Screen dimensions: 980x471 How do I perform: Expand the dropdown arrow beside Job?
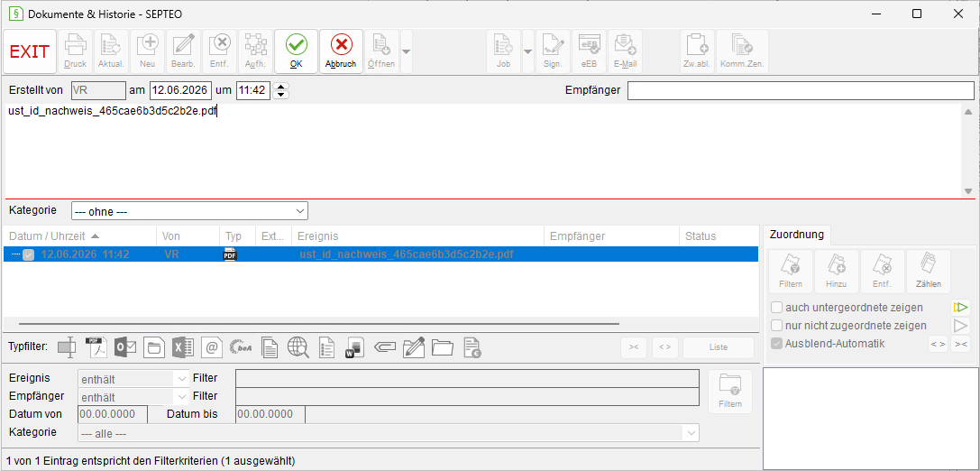pyautogui.click(x=527, y=51)
